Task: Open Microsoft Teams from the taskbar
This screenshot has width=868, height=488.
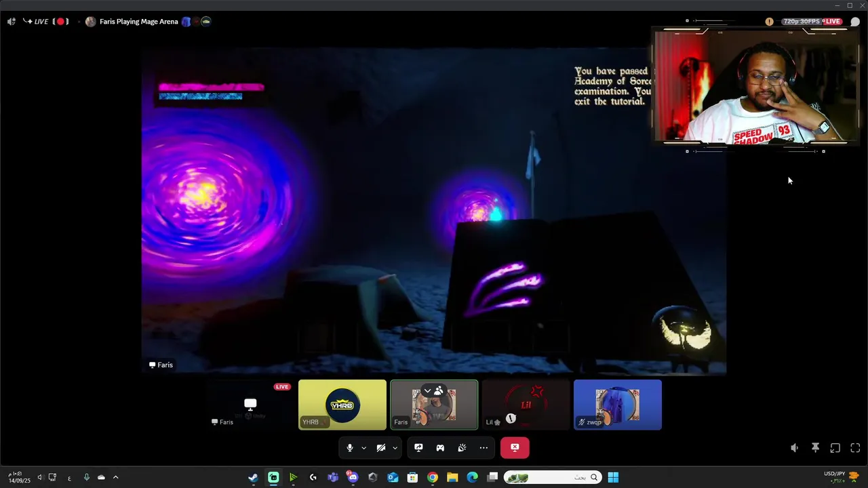Action: (x=333, y=477)
